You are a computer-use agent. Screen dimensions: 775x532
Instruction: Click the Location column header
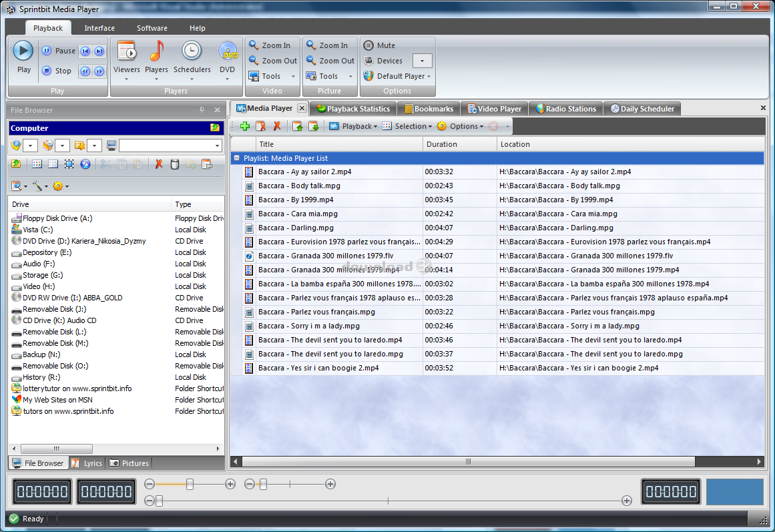point(631,144)
